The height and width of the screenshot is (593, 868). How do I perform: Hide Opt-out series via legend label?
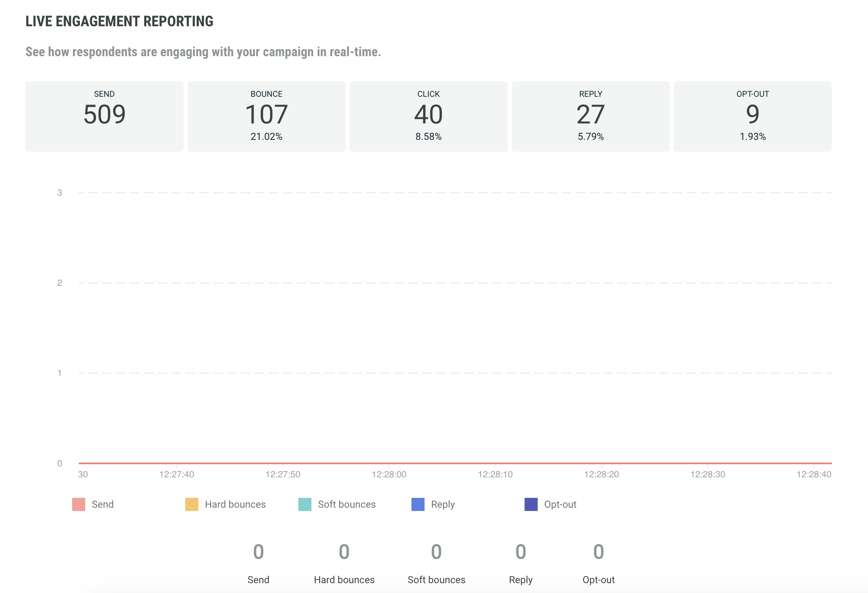(560, 504)
